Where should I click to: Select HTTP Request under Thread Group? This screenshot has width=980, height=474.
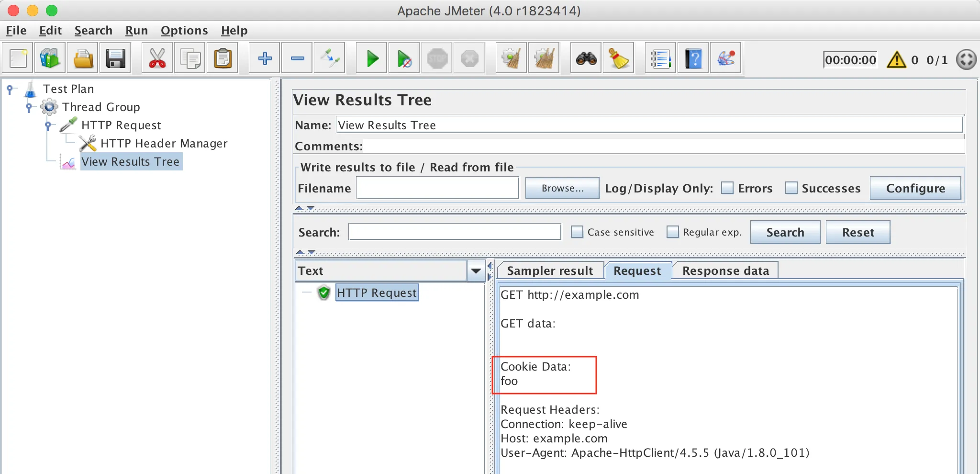121,125
